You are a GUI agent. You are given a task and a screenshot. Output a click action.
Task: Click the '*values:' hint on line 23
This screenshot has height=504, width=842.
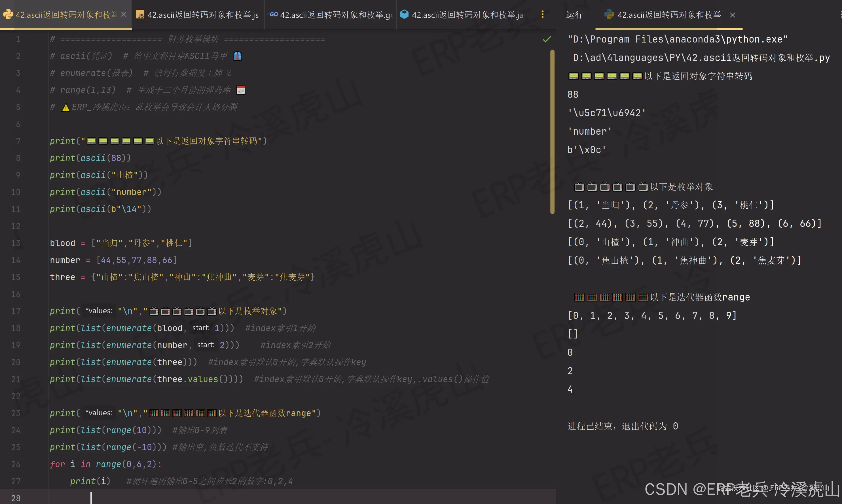pos(98,413)
